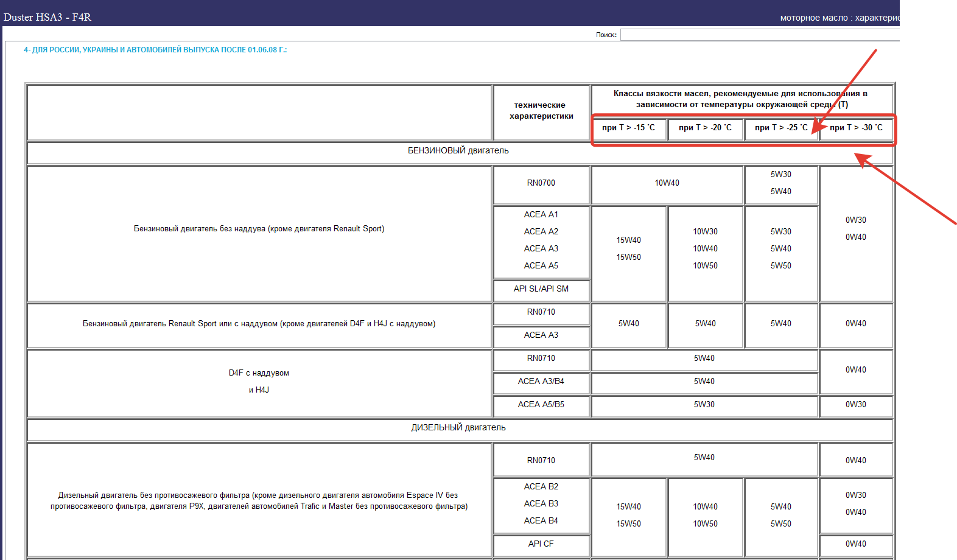This screenshot has height=560, width=957.
Task: Select the при T > -15 °C column header
Action: point(629,128)
